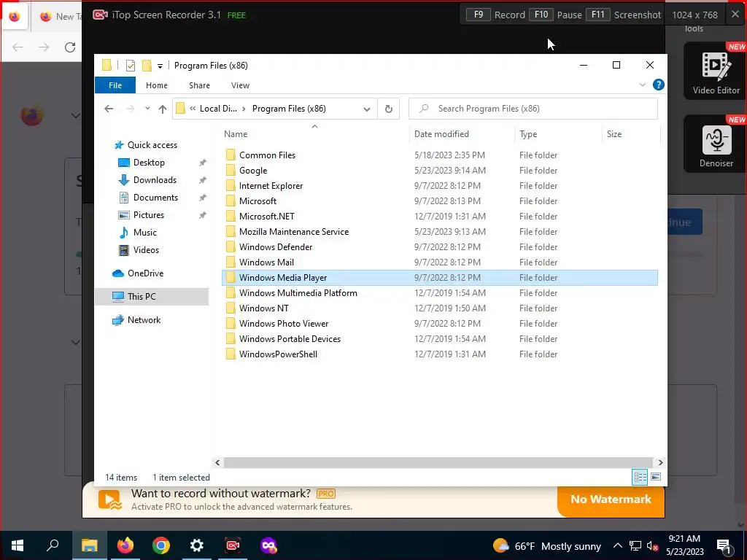
Task: Select Desktop in Quick access
Action: (149, 163)
